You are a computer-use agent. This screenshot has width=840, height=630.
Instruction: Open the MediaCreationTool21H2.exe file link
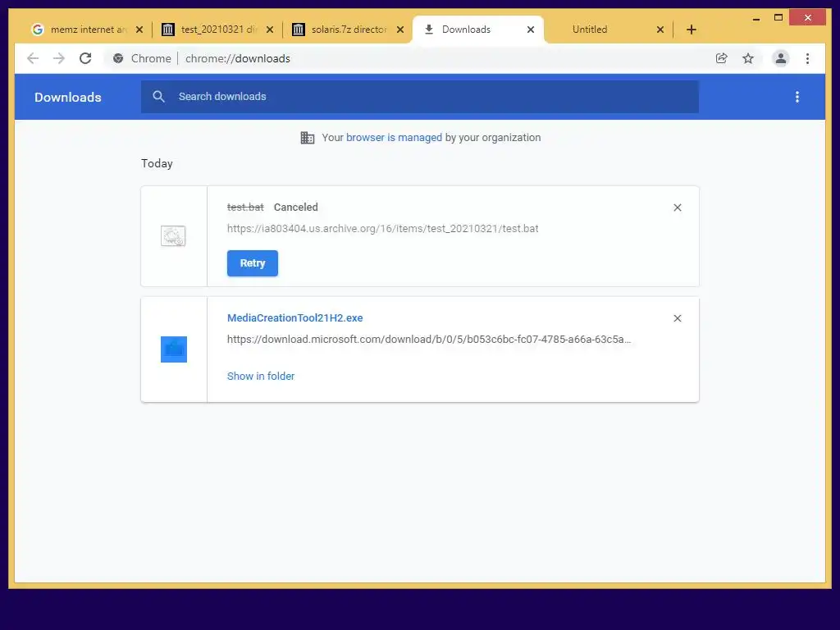(x=294, y=317)
